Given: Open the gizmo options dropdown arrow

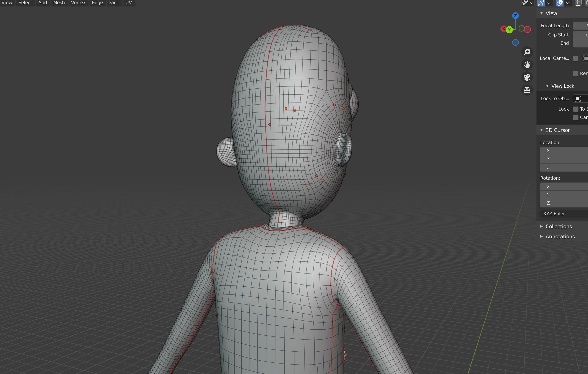Looking at the screenshot, I should click(549, 3).
